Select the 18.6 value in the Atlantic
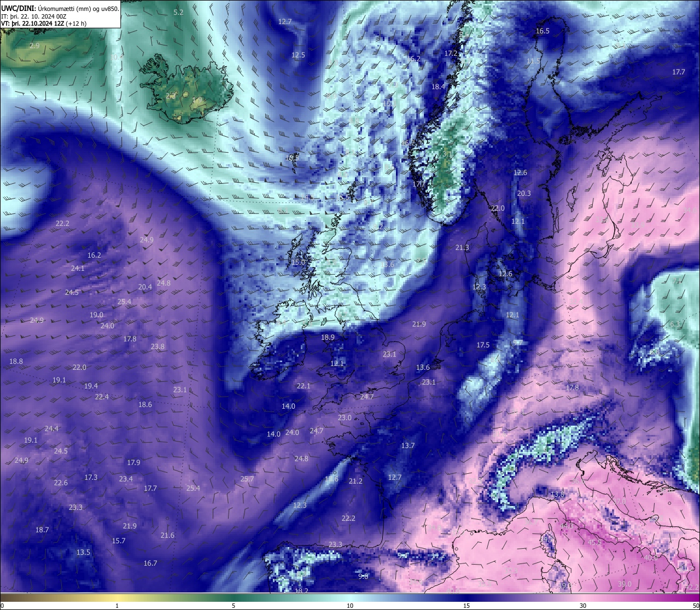Screen dimensions: 700x610 click(x=145, y=404)
